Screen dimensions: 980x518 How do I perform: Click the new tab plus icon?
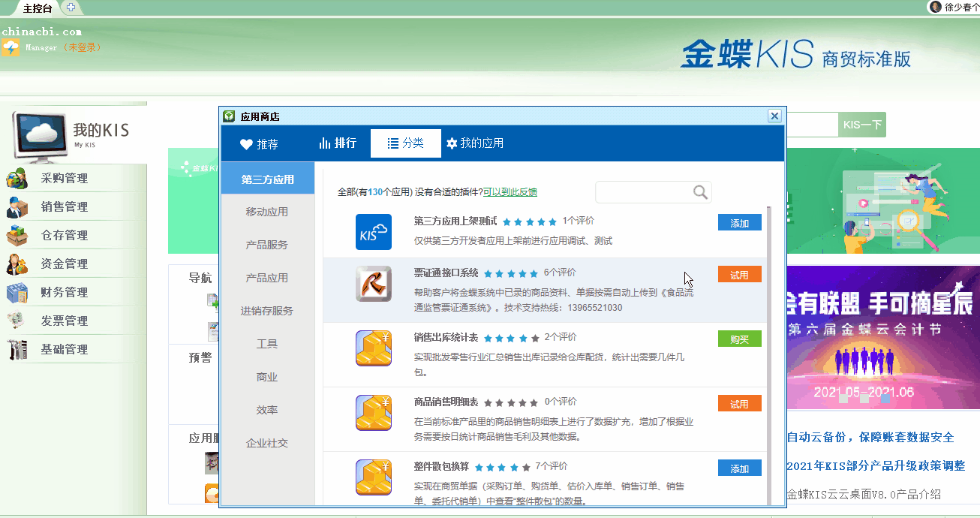71,8
